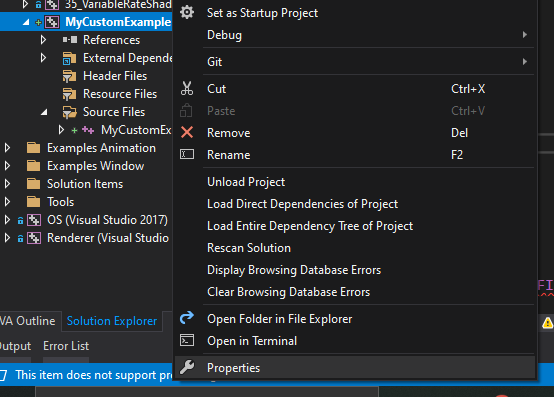554x397 pixels.
Task: Expand the References node
Action: [43, 40]
